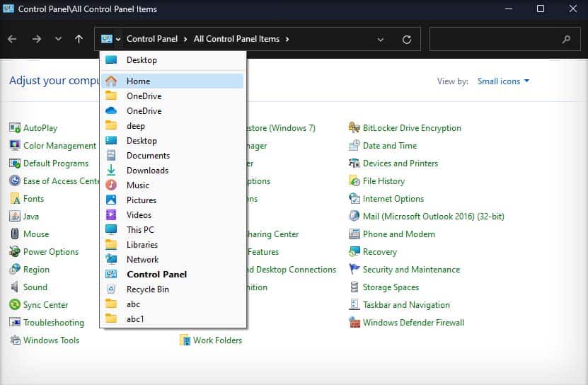
Task: Select Music in the dropdown list
Action: coord(172,185)
